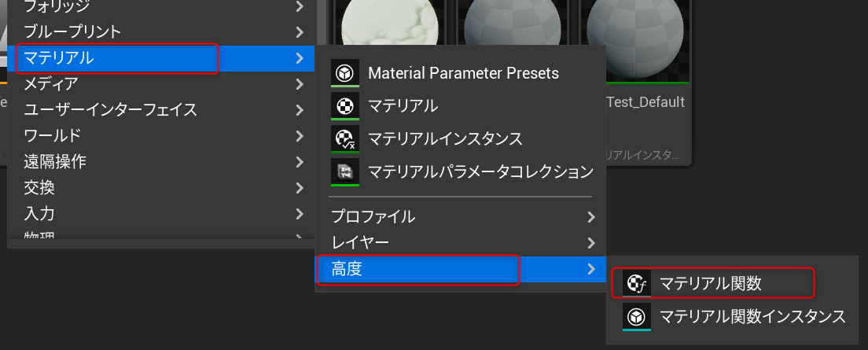Click the マテリアルインスタンス icon
Screen dimensions: 868x350
tap(345, 138)
